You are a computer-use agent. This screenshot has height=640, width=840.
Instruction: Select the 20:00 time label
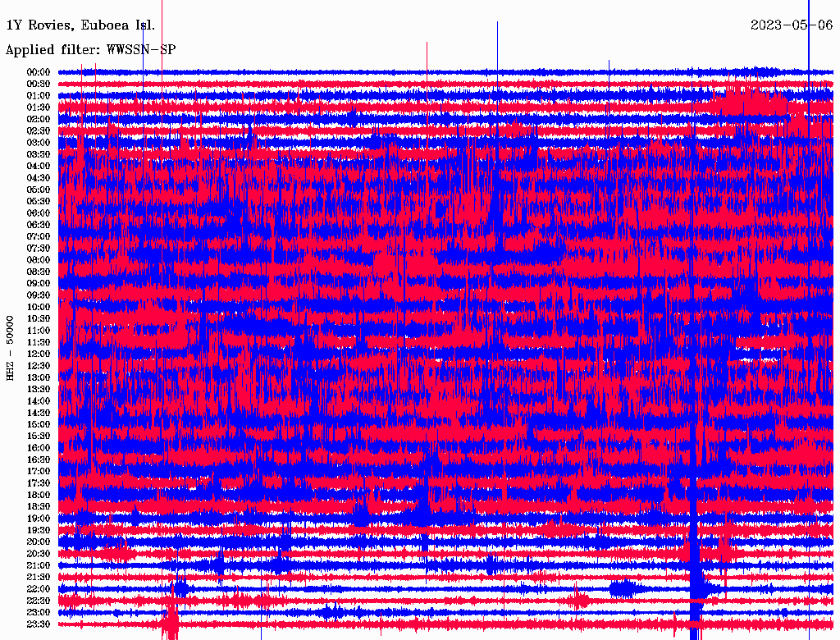click(39, 542)
